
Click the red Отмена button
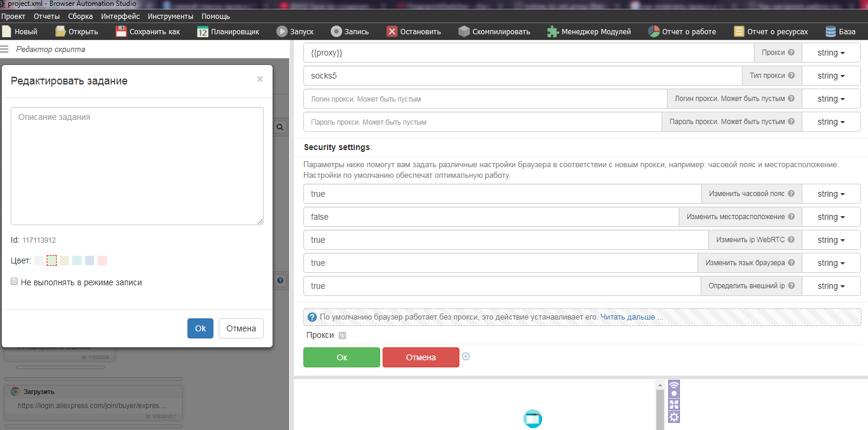421,357
